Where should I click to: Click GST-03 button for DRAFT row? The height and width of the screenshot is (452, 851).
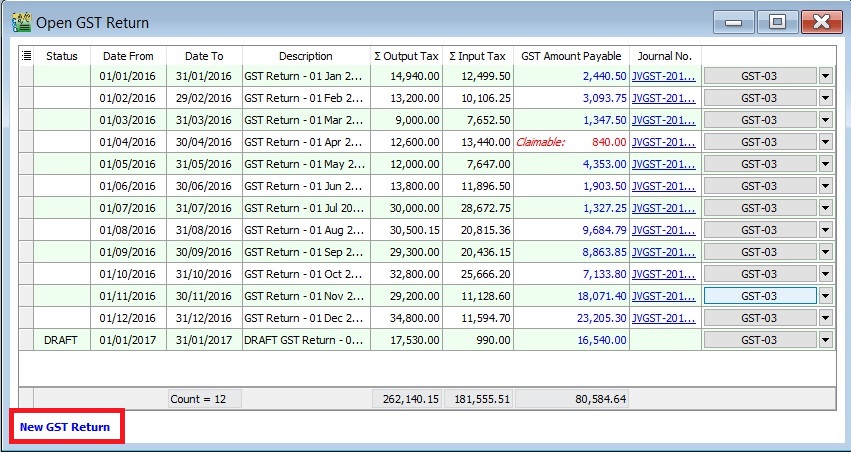pos(759,340)
